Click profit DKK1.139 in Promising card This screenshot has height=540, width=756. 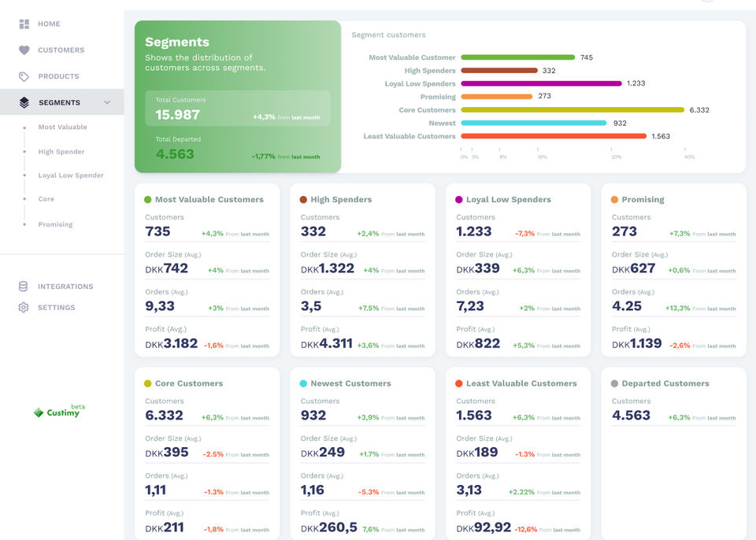[636, 343]
